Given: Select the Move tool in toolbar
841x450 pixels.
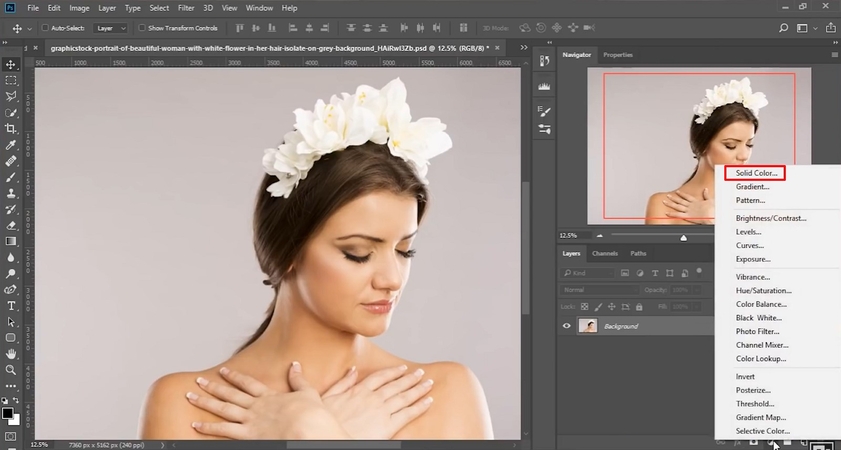Looking at the screenshot, I should 11,64.
